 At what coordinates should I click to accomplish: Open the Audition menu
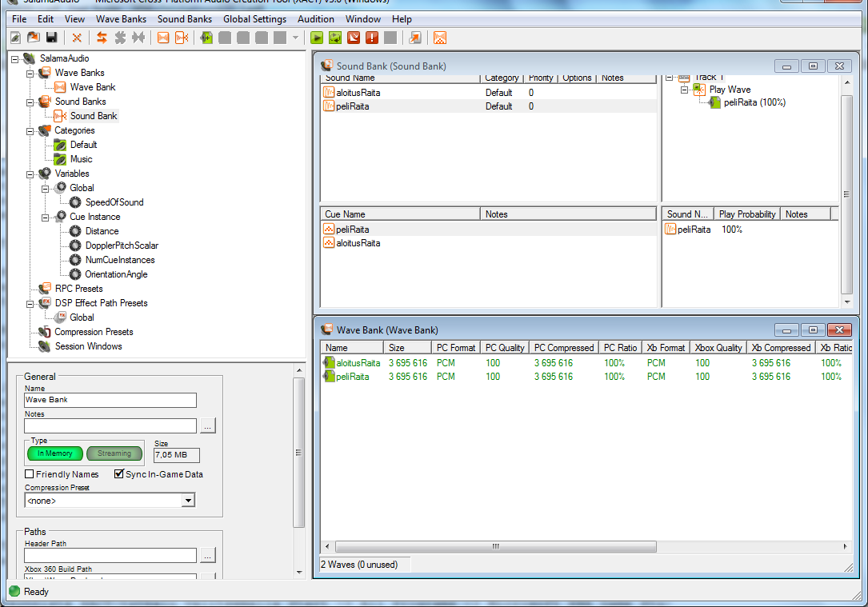click(315, 19)
